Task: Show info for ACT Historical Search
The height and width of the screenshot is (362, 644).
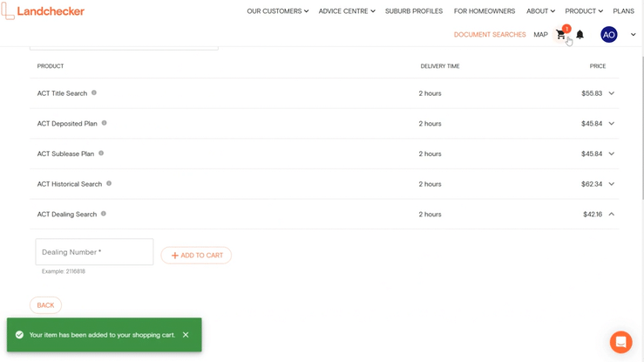Action: pos(109,183)
